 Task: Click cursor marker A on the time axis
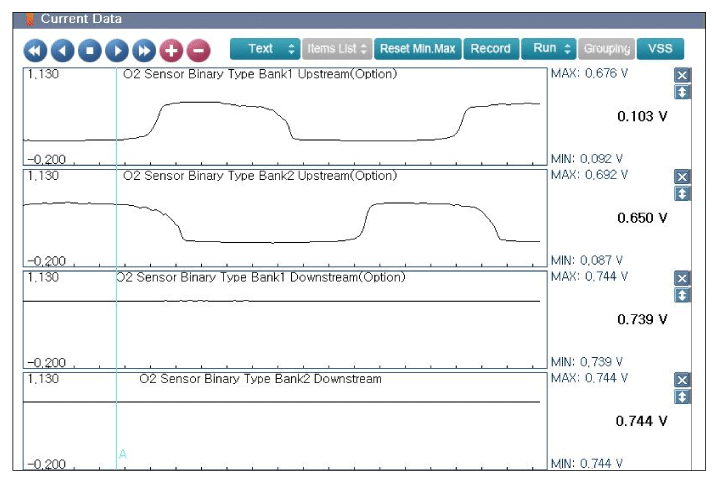123,454
